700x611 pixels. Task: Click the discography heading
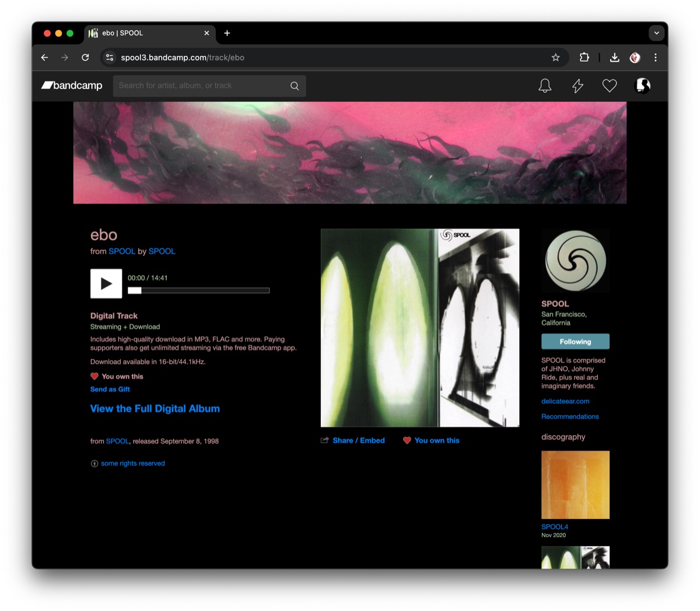pos(563,437)
